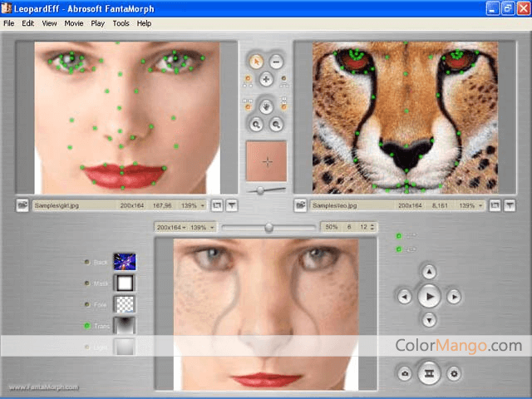Select the arrow pointer edit tool
Screen dimensions: 532x399
pos(257,61)
